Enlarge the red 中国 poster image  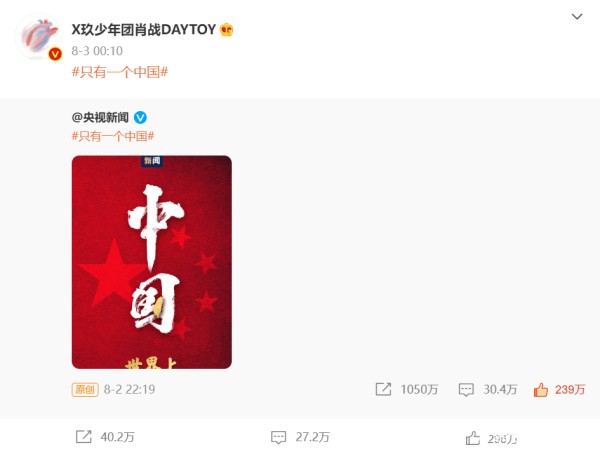(152, 262)
